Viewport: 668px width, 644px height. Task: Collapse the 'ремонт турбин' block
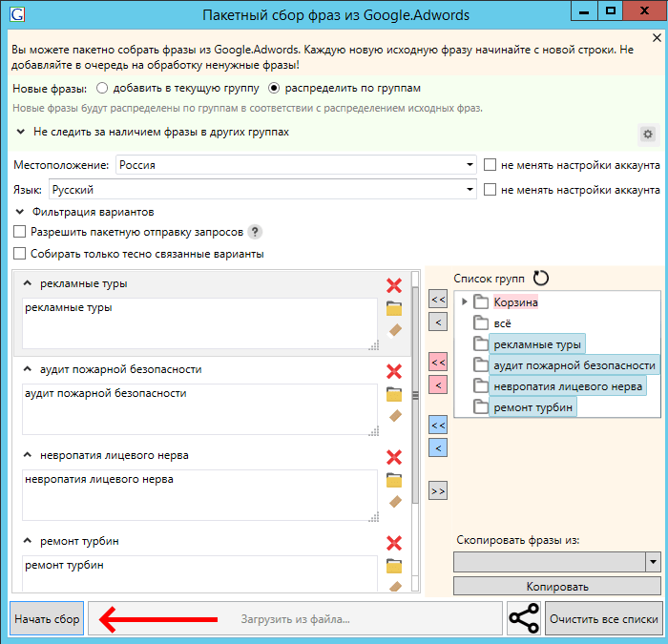coord(28,541)
